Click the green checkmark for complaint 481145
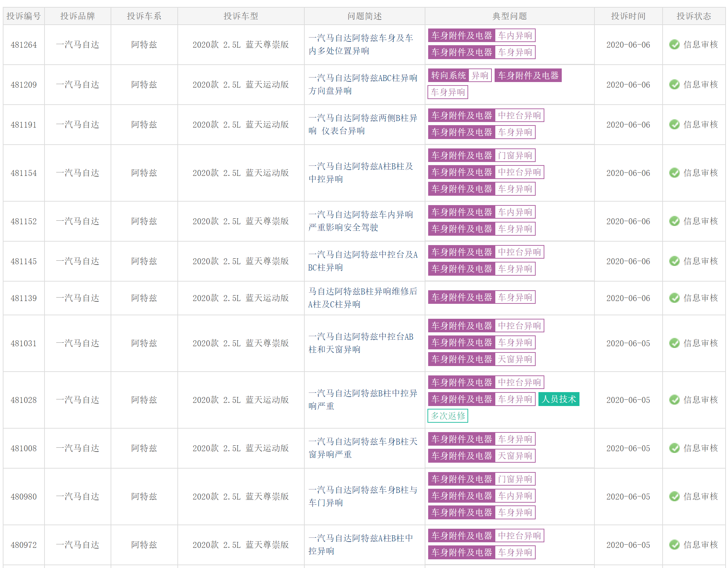This screenshot has height=568, width=728. pyautogui.click(x=674, y=261)
